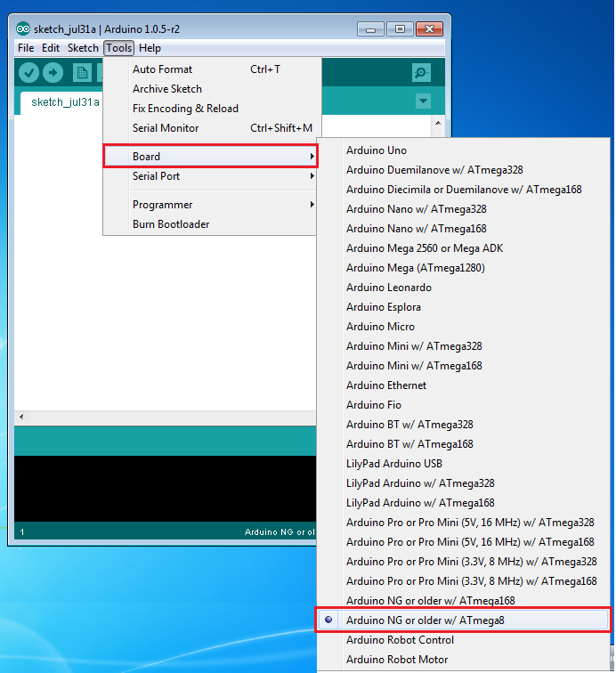Open the Edit menu

51,48
